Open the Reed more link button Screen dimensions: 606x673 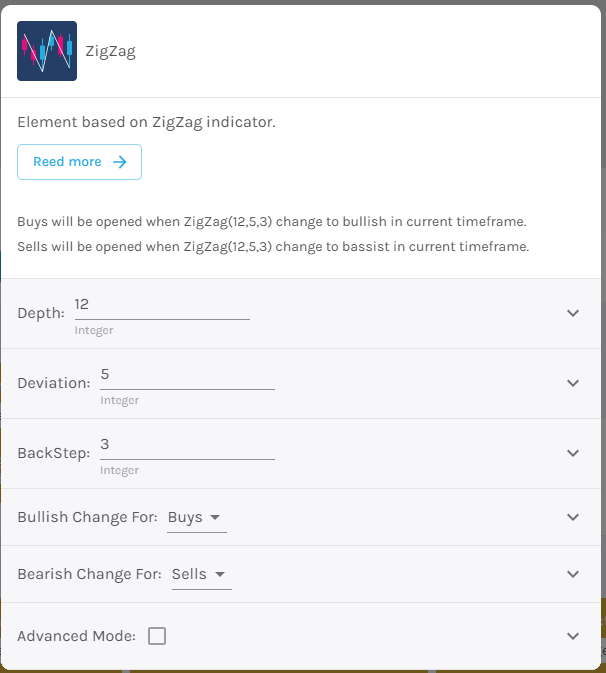(x=79, y=162)
